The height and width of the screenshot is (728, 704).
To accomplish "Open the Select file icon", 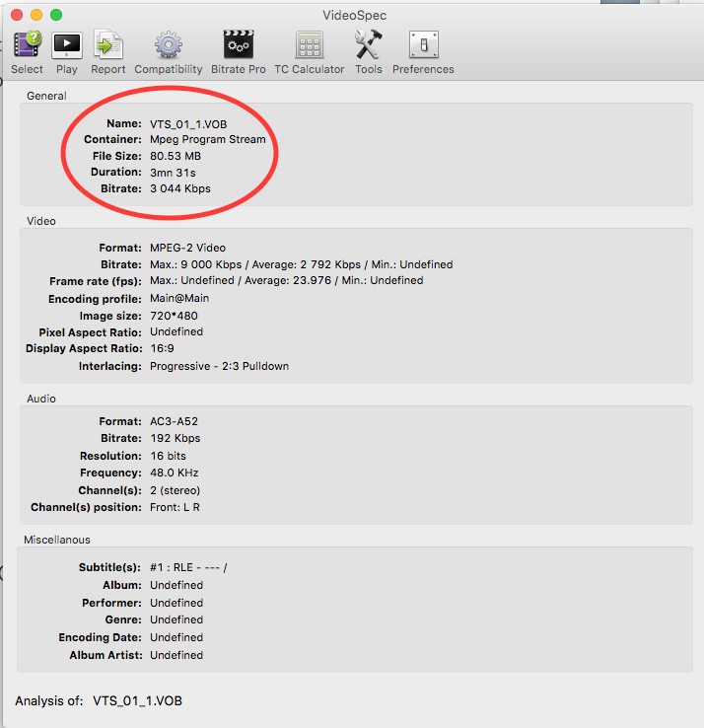I will click(27, 45).
